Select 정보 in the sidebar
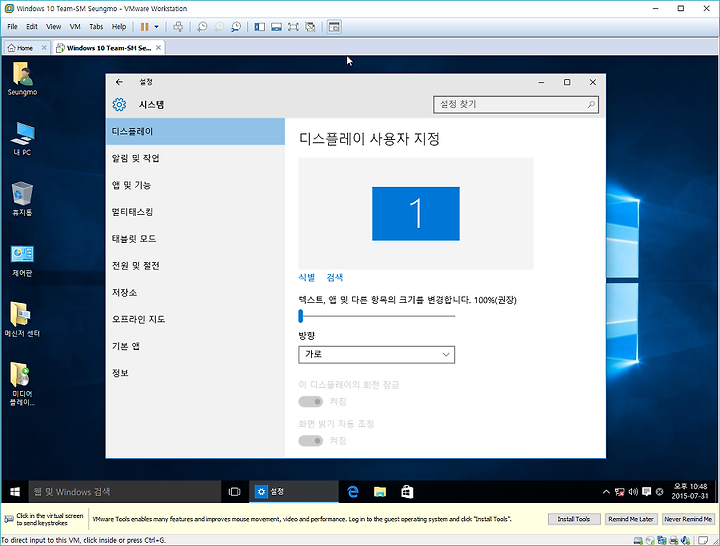720x546 pixels. [x=195, y=373]
